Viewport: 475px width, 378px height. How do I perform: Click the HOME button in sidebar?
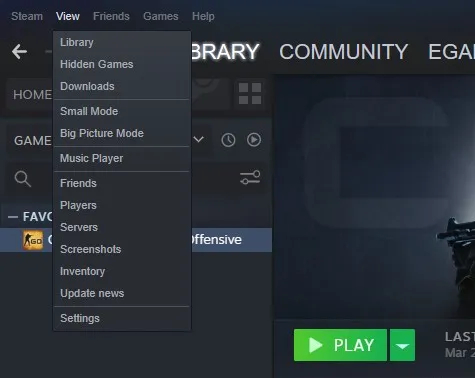point(33,95)
